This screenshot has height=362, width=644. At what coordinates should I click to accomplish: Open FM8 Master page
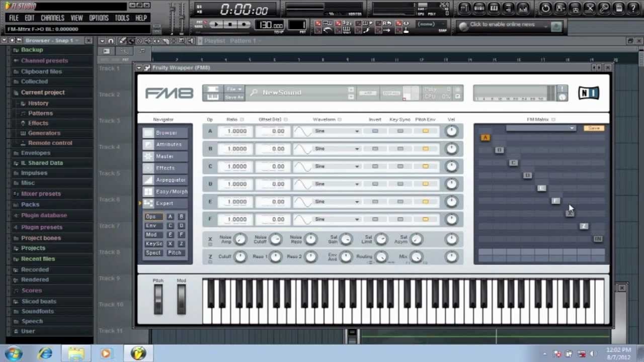click(x=165, y=156)
